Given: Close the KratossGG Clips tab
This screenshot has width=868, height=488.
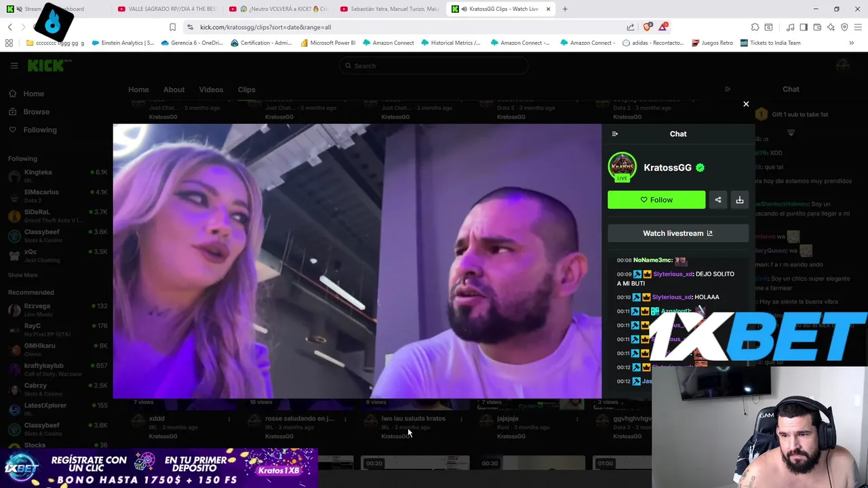Looking at the screenshot, I should point(548,9).
